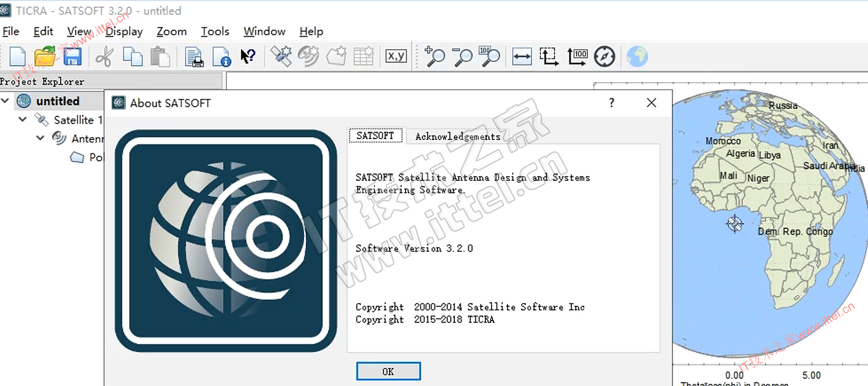
Task: Click the zoom in magnifier icon
Action: 435,56
